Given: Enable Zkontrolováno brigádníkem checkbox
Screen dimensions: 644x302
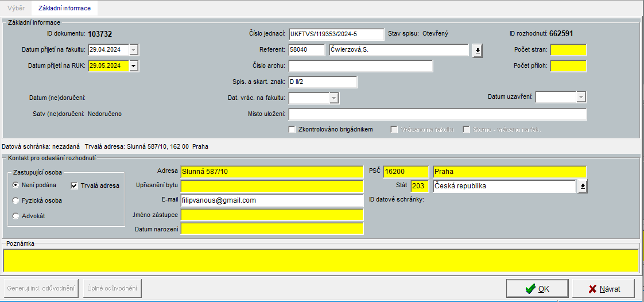Looking at the screenshot, I should pyautogui.click(x=292, y=130).
